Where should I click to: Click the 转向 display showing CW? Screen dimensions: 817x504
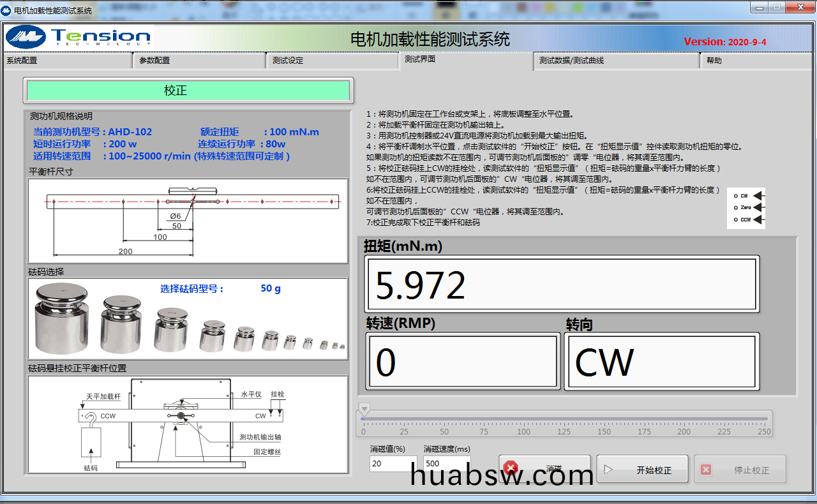662,362
